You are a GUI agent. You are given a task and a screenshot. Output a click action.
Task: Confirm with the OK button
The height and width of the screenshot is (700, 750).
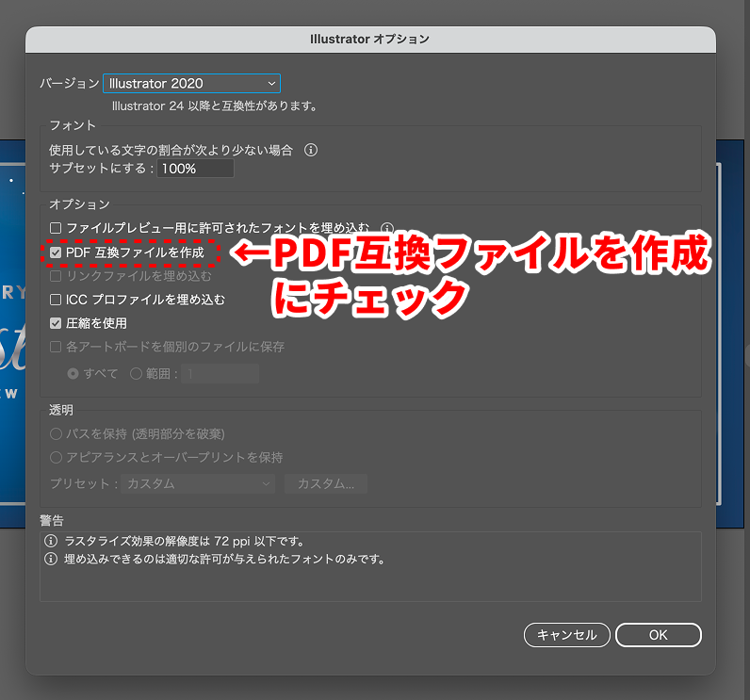659,635
